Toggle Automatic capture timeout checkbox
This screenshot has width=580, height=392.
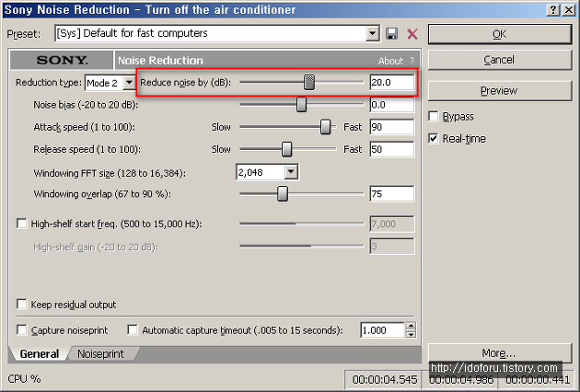(133, 329)
